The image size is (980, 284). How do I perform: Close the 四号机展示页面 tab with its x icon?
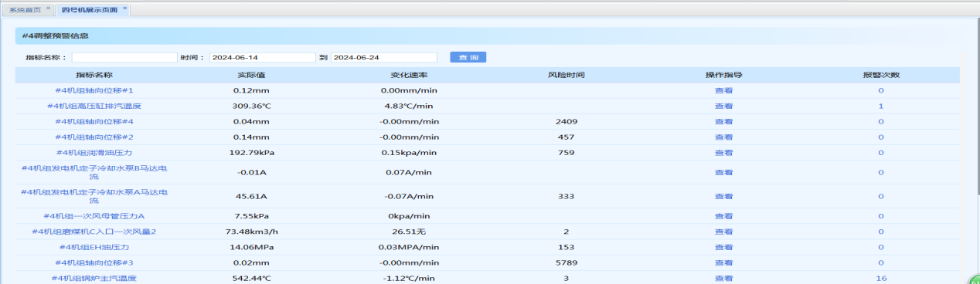tap(125, 8)
